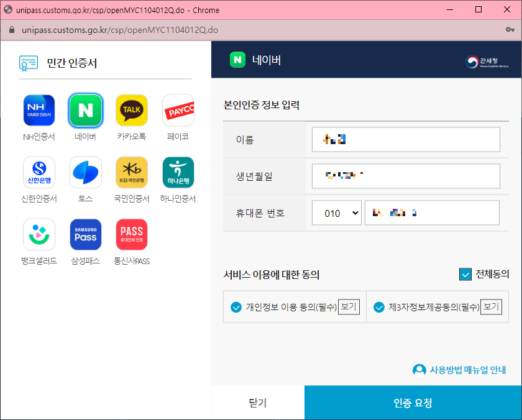Pick the 하나인증서 icon
This screenshot has width=522, height=420.
[x=178, y=172]
